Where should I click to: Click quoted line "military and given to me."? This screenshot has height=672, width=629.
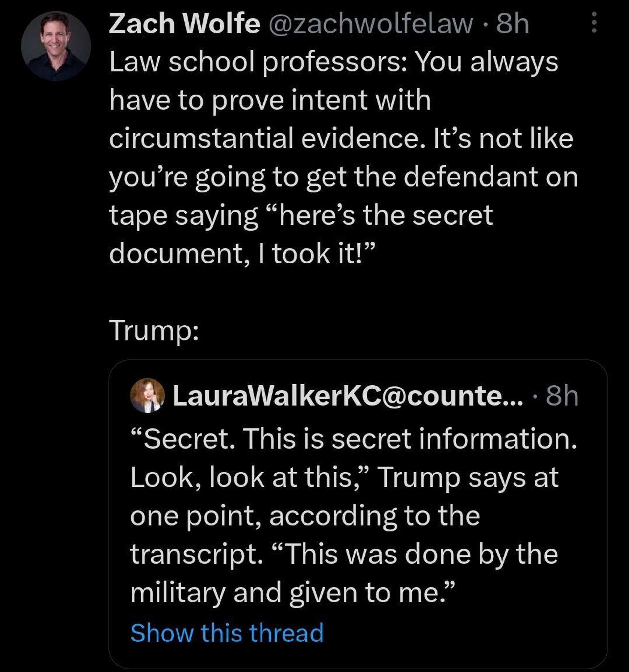pos(293,594)
